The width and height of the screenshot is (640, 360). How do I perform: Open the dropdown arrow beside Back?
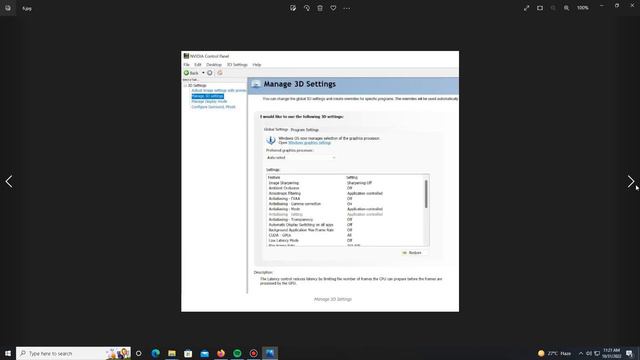[203, 73]
